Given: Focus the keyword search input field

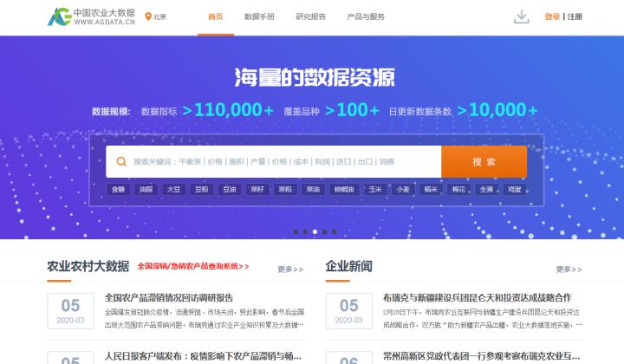Looking at the screenshot, I should pos(273,161).
